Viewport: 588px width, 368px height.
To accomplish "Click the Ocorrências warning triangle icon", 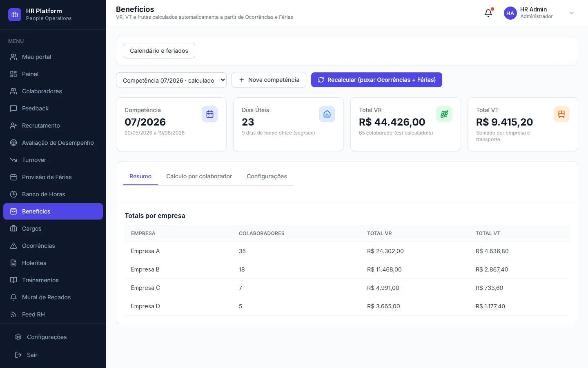I will pyautogui.click(x=13, y=246).
